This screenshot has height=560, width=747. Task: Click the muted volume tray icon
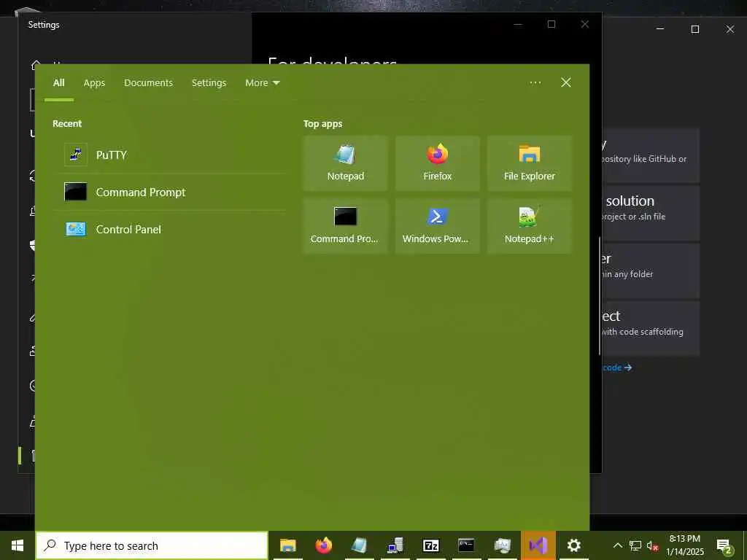point(652,545)
